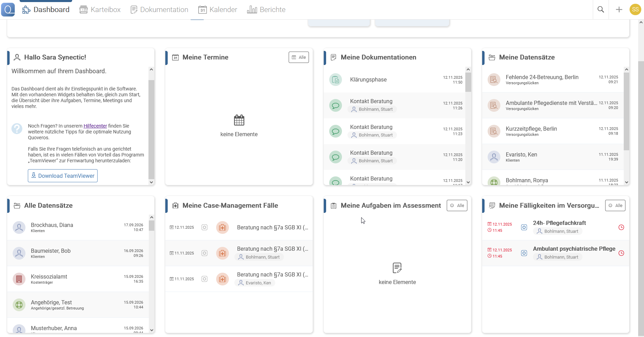This screenshot has height=337, width=644.
Task: Open Brockhaus, Diana client record
Action: click(78, 228)
